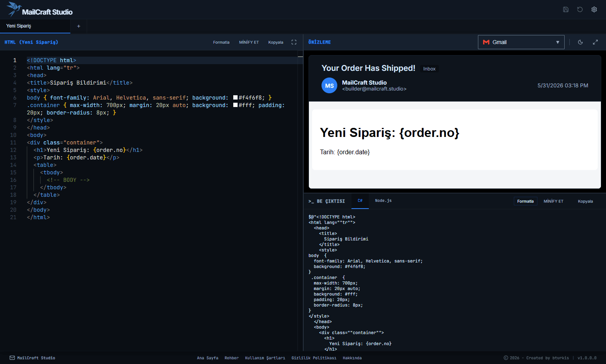Image resolution: width=606 pixels, height=364 pixels.
Task: Expand the preview panel fullscreen icon
Action: click(x=595, y=42)
